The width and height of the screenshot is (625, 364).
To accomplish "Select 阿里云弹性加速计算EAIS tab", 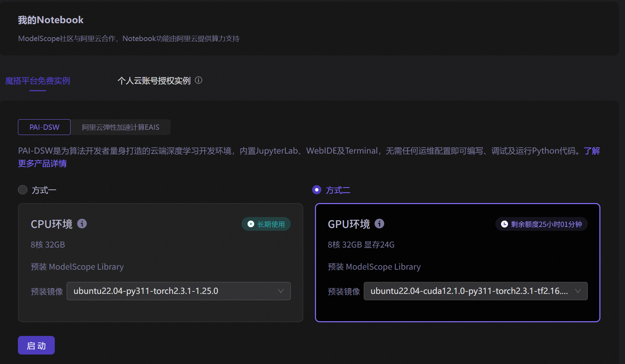I will 120,127.
